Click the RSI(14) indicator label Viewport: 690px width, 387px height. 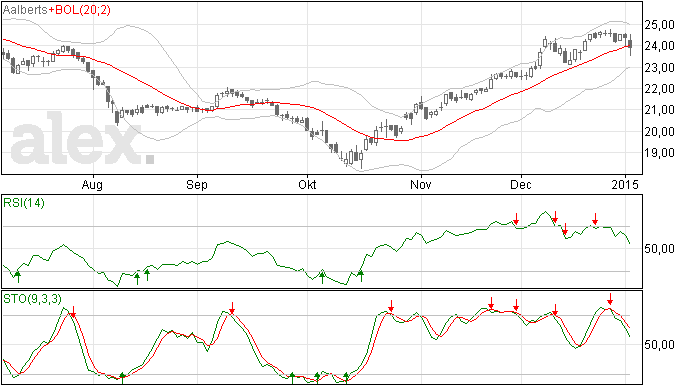[24, 203]
